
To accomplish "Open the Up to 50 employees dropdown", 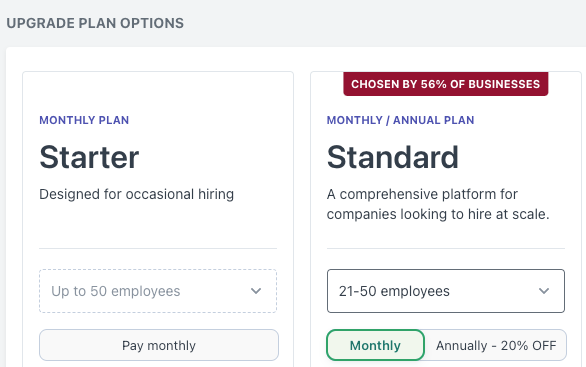I will (x=158, y=291).
